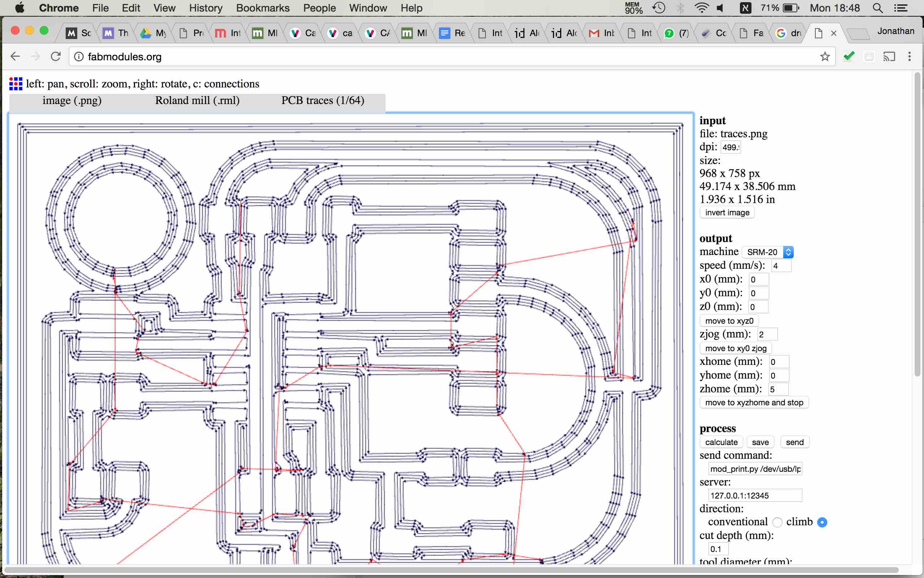Viewport: 924px width, 578px height.
Task: Click the green checkmark extension icon
Action: coord(849,57)
